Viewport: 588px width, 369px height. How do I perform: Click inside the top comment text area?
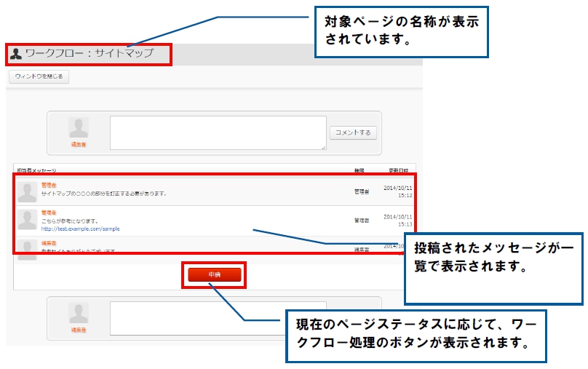(x=218, y=132)
